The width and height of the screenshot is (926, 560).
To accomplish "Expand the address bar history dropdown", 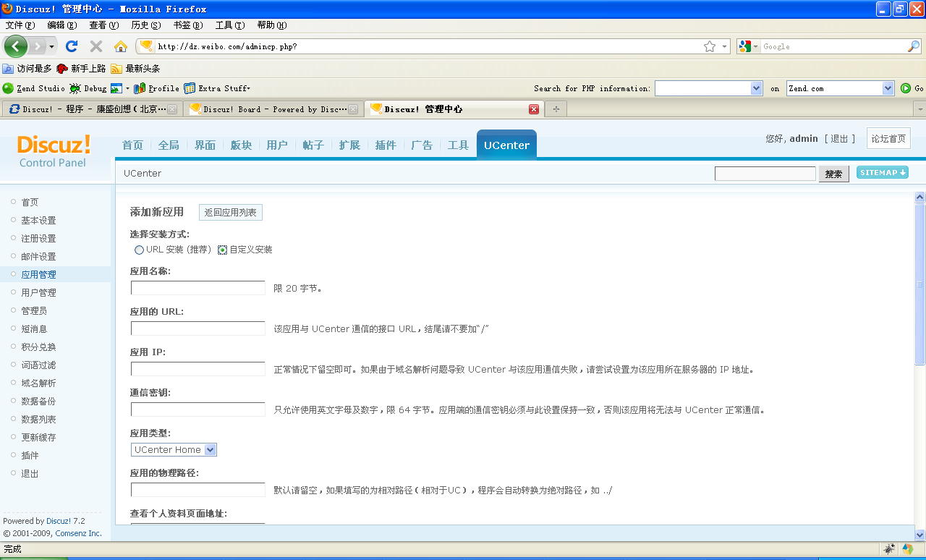I will tap(725, 46).
